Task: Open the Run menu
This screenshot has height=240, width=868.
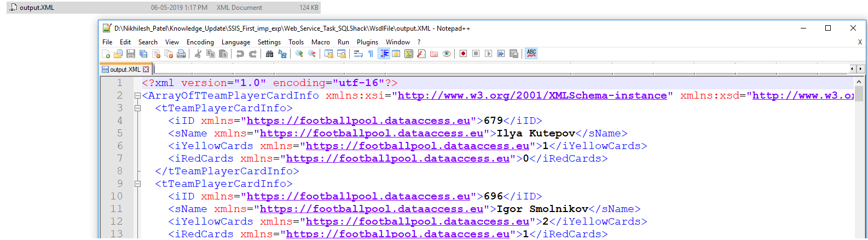Action: 343,42
